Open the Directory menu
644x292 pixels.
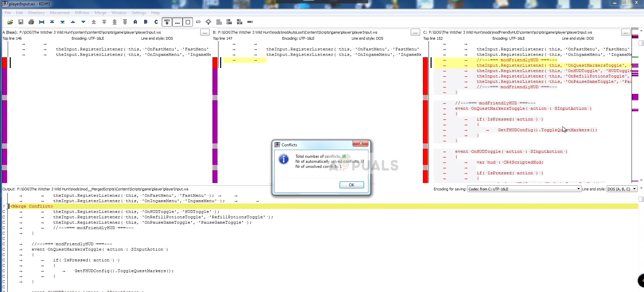(x=36, y=13)
